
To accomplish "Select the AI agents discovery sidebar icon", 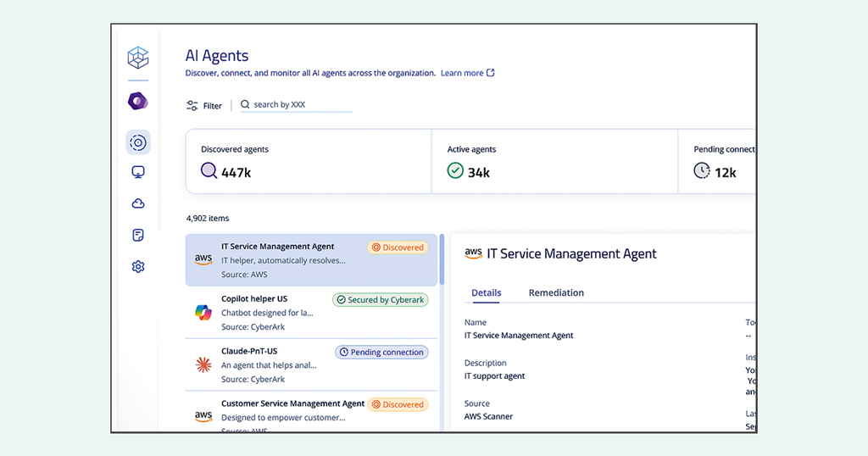I will 138,142.
